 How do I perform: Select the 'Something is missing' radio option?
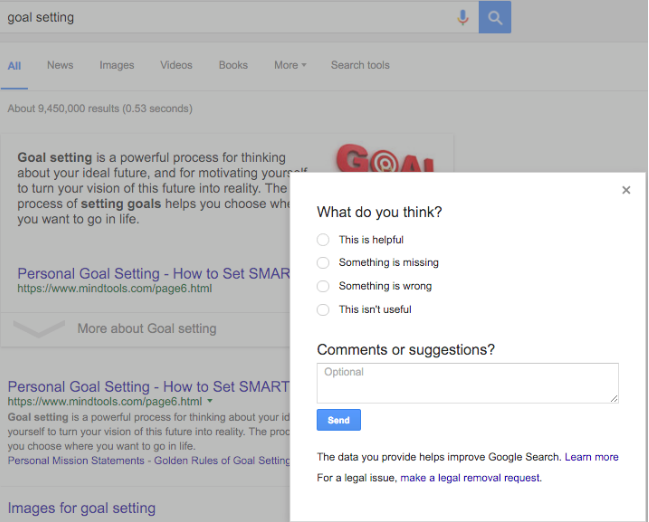click(x=323, y=263)
